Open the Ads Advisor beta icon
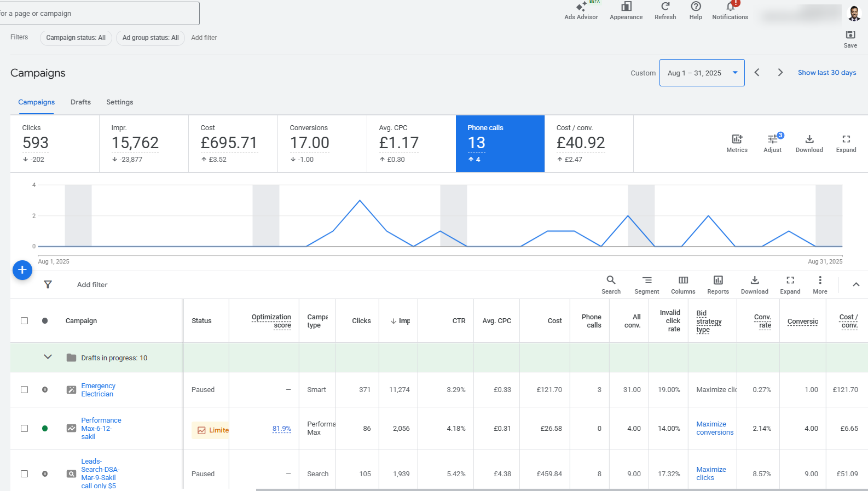This screenshot has height=491, width=868. point(581,7)
